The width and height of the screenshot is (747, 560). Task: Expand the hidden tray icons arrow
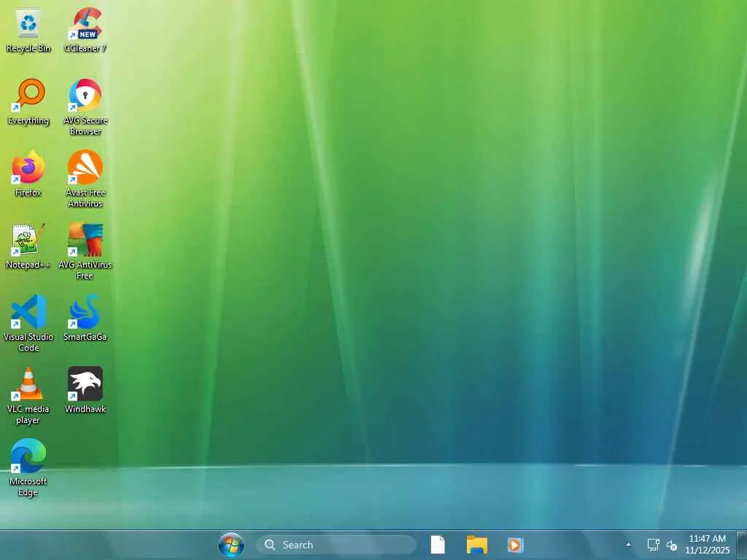[628, 545]
